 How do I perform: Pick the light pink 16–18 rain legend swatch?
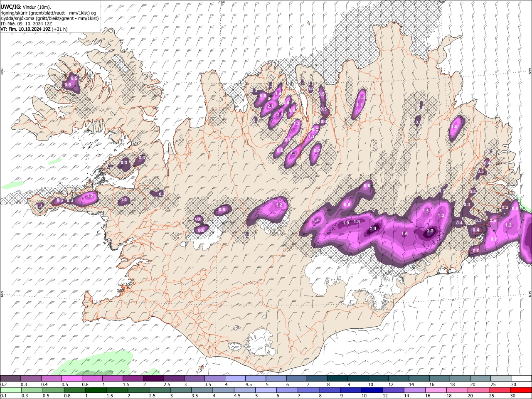point(436,390)
